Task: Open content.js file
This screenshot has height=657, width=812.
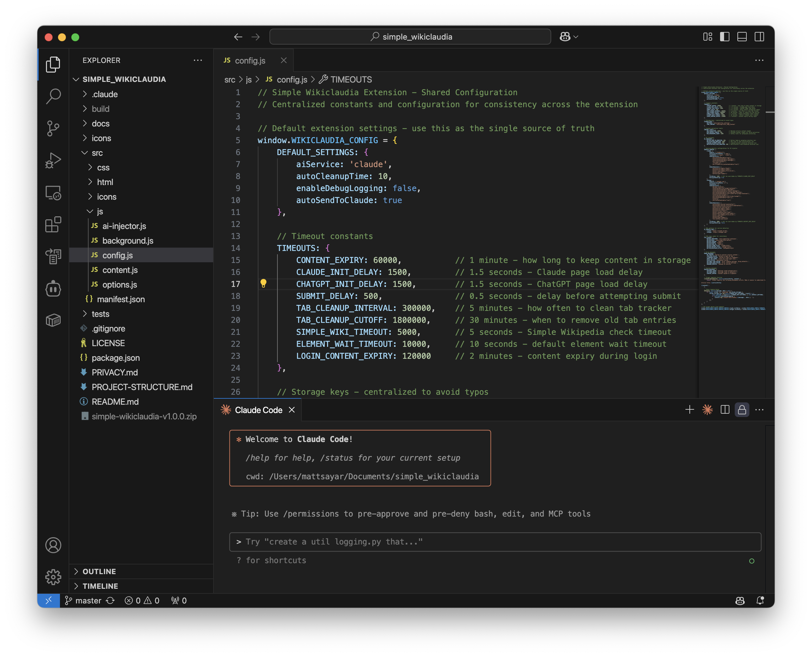Action: tap(141, 270)
